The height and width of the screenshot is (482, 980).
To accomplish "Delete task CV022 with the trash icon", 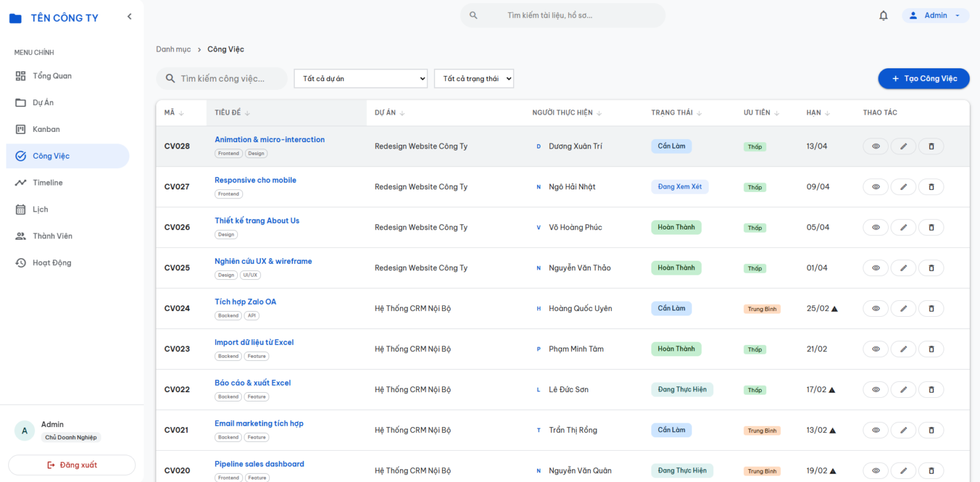I will (x=931, y=390).
